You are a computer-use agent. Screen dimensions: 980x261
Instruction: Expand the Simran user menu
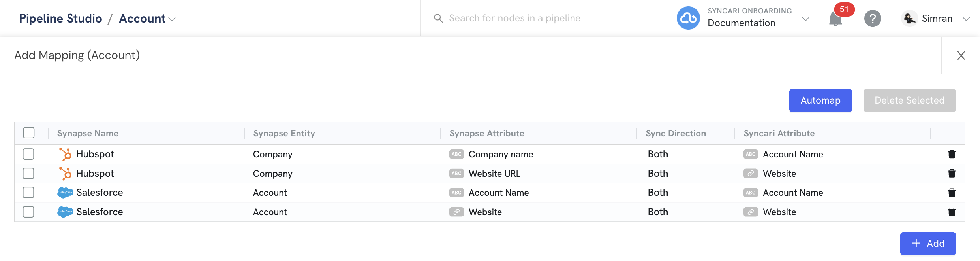[x=966, y=19]
